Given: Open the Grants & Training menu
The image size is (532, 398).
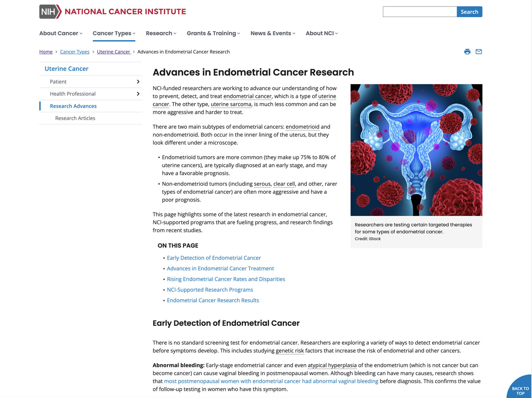Looking at the screenshot, I should point(213,33).
